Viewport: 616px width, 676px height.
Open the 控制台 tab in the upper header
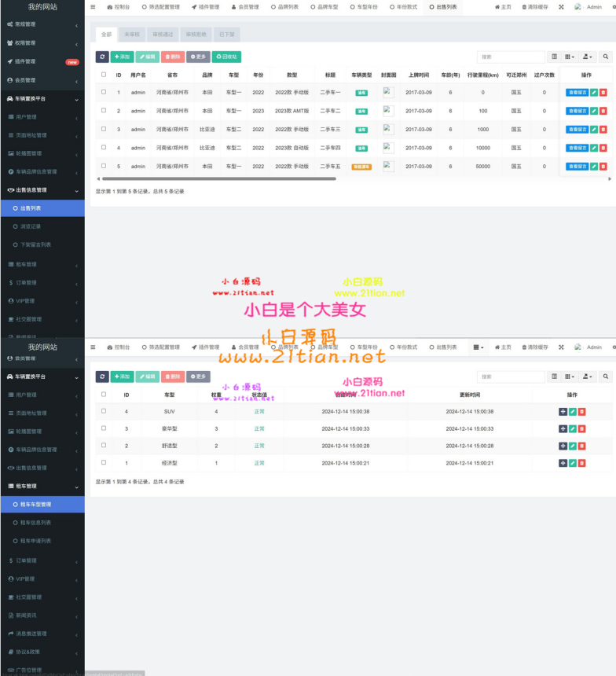tap(118, 7)
